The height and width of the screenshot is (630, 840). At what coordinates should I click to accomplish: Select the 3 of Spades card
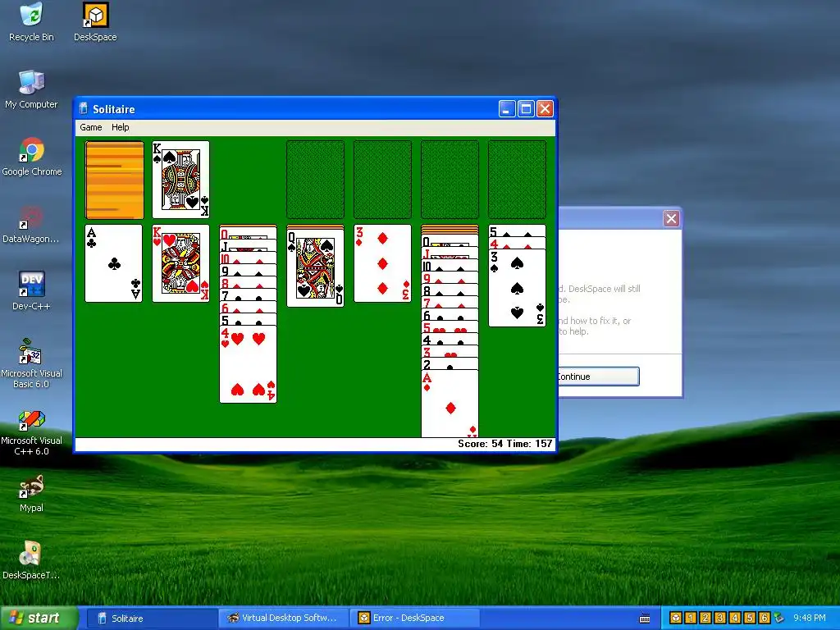(x=517, y=288)
